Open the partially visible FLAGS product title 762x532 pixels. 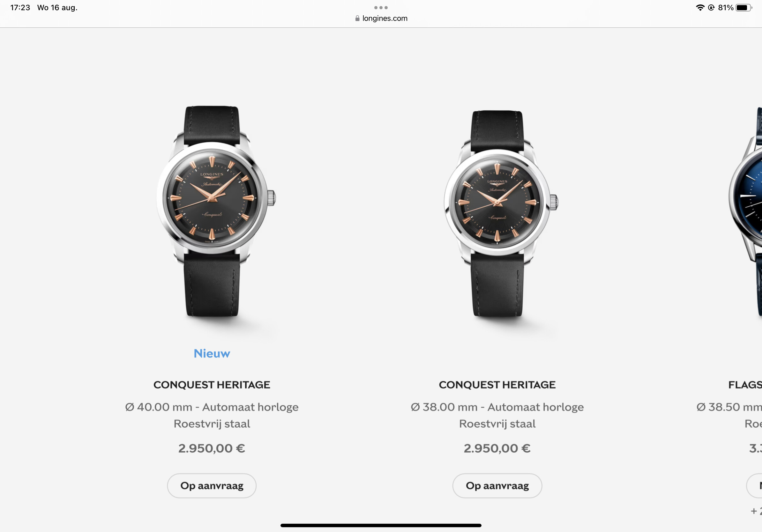[x=745, y=385]
